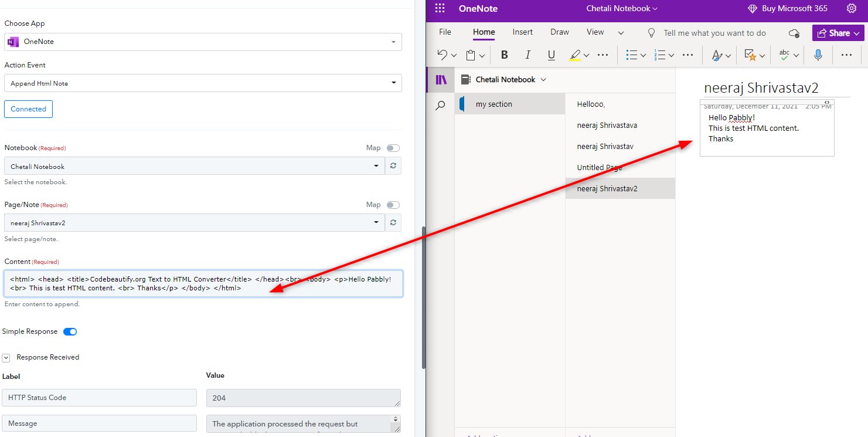Toggle the Map switch for Page/Note
Screen dimensions: 868x437
[x=393, y=205]
